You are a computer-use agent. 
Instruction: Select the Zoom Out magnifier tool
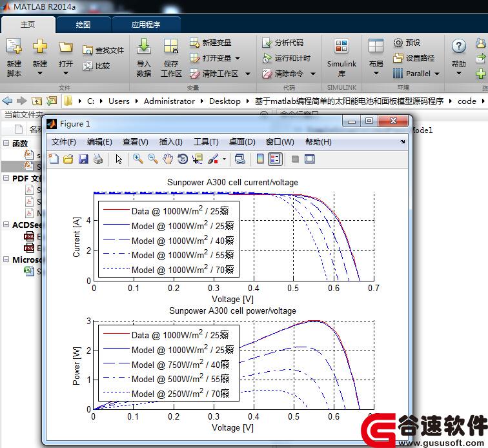coord(153,159)
